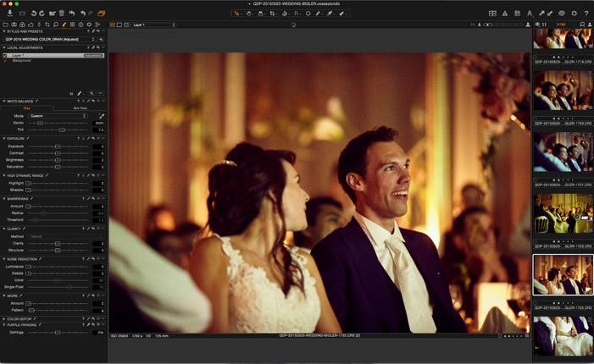Toggle browser eye visibility icon

click(537, 25)
